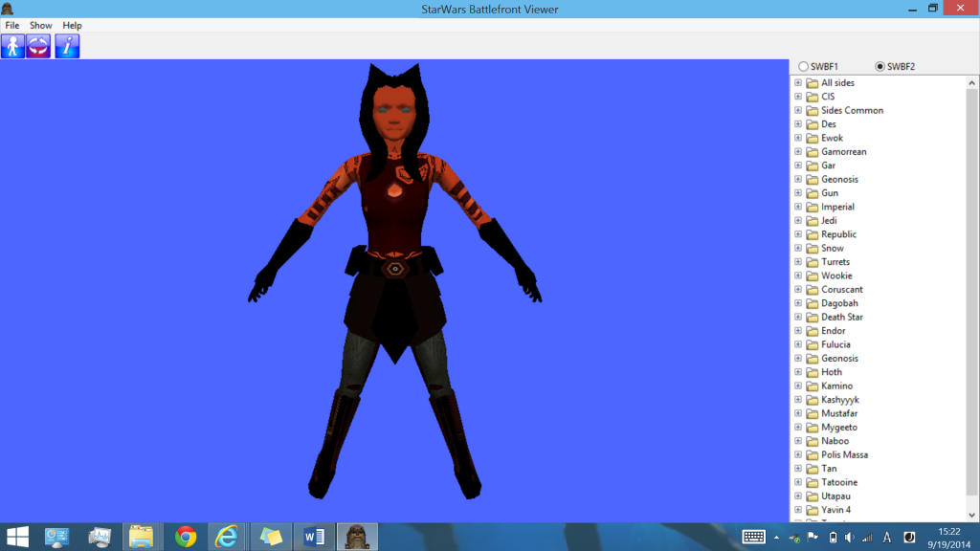This screenshot has height=551, width=980.
Task: Expand the Death Star folder node
Action: pyautogui.click(x=798, y=317)
